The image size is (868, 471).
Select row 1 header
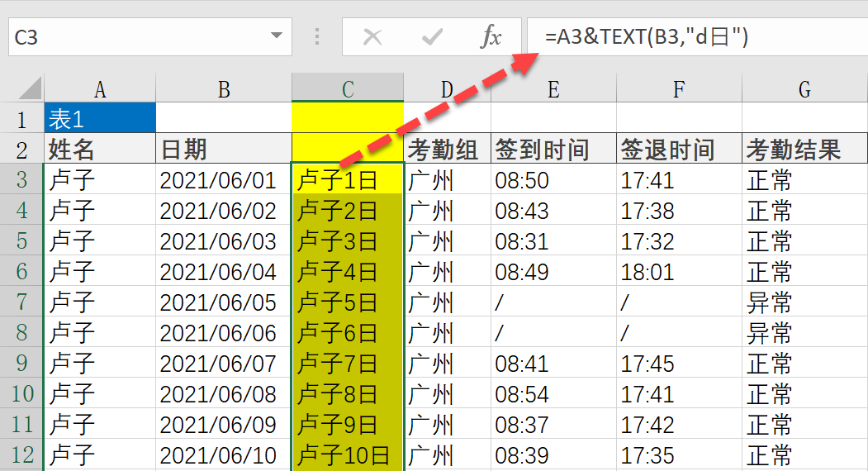(21, 119)
